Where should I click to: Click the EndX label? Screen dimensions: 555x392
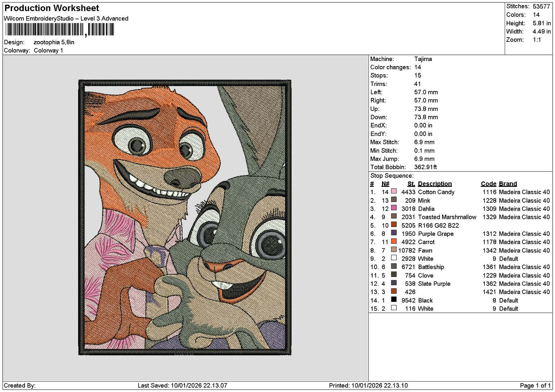pos(378,126)
